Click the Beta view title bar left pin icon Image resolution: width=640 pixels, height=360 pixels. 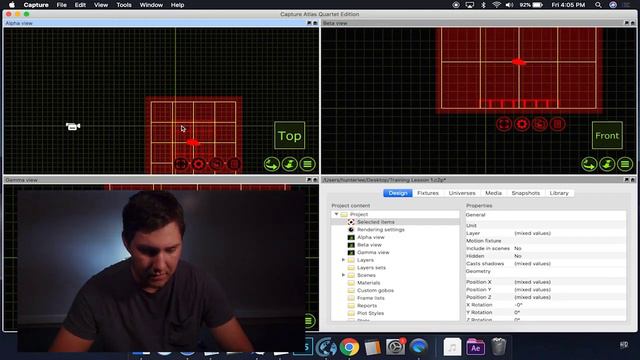click(x=627, y=23)
